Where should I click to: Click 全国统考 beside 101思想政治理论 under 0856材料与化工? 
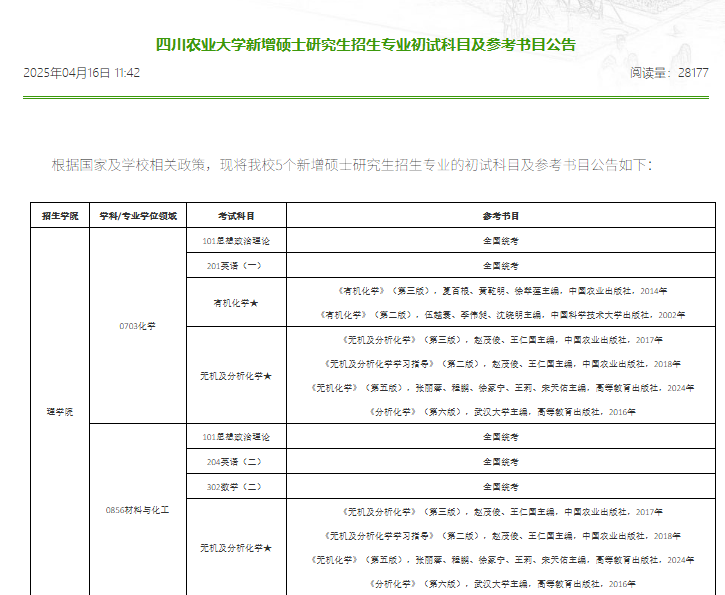501,437
